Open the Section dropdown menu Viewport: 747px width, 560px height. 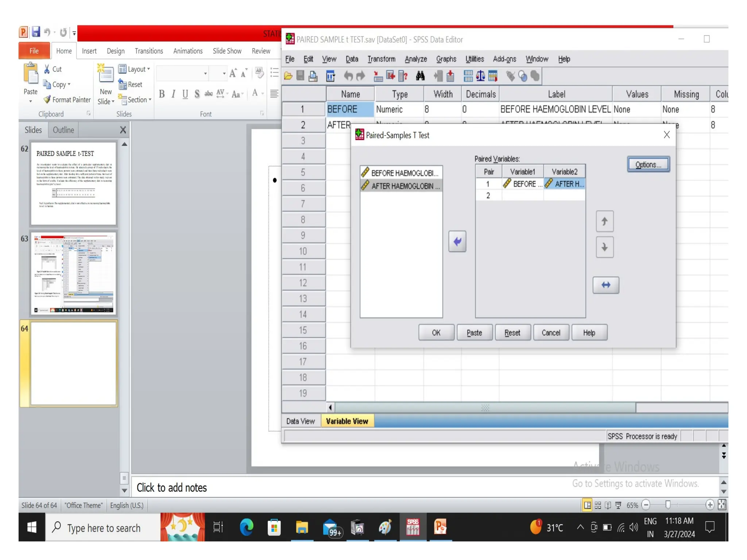tap(150, 100)
